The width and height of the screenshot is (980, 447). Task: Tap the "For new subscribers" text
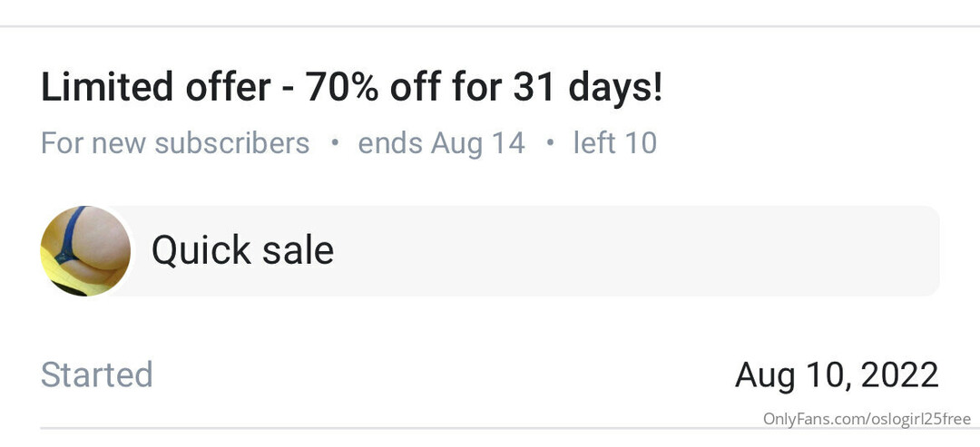(175, 143)
